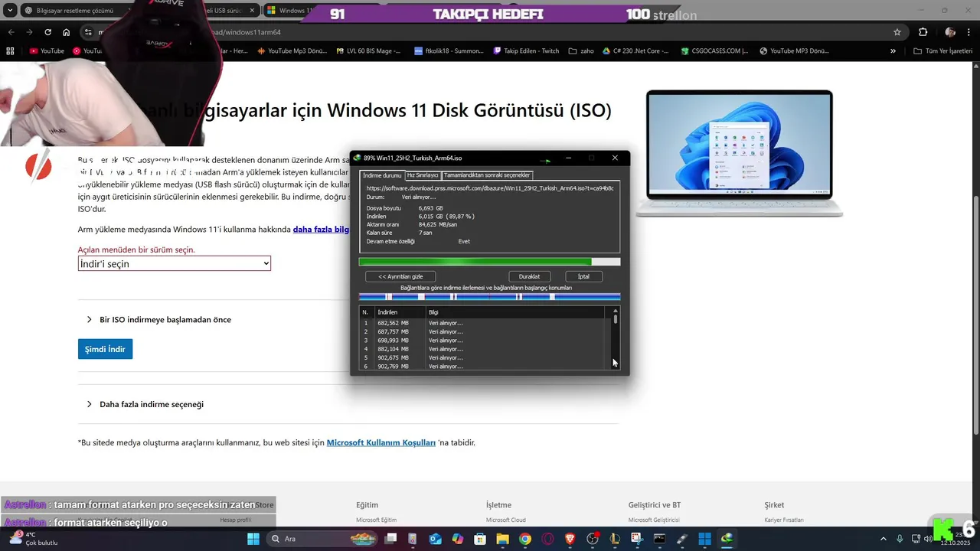Open the Microsoft Eğitim footer link
980x551 pixels.
(x=376, y=520)
